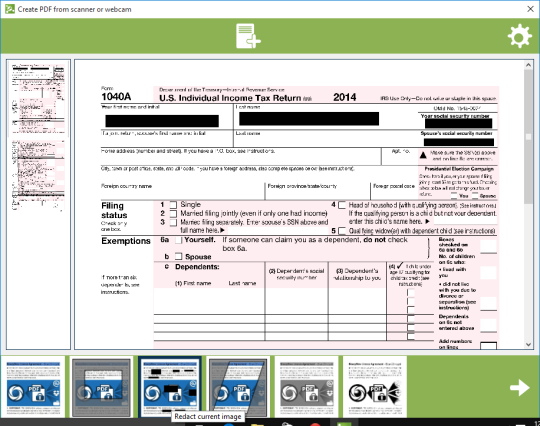Check Head of household box
The width and height of the screenshot is (540, 426).
(x=342, y=205)
